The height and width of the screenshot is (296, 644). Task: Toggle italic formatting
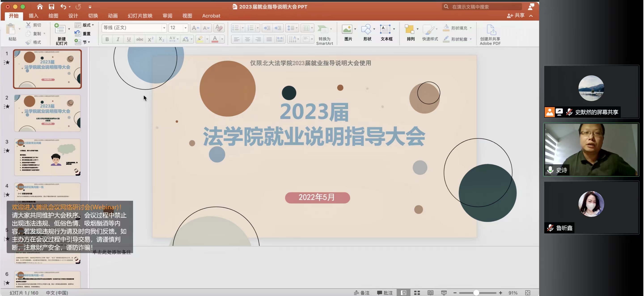click(x=118, y=39)
